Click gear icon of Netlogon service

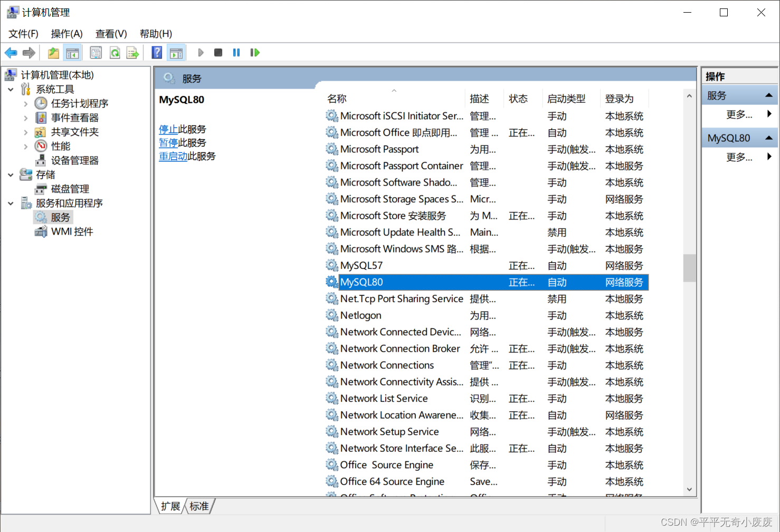(331, 315)
